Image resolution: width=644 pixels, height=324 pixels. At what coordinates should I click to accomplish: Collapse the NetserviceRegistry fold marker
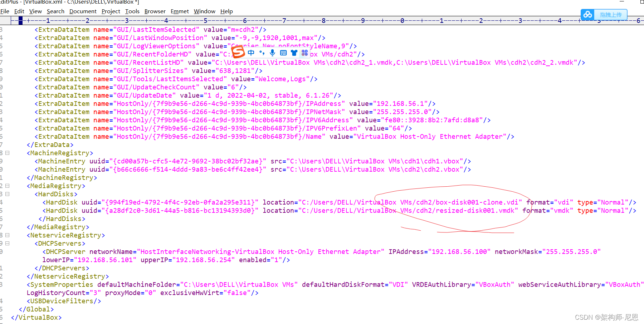[x=7, y=235]
